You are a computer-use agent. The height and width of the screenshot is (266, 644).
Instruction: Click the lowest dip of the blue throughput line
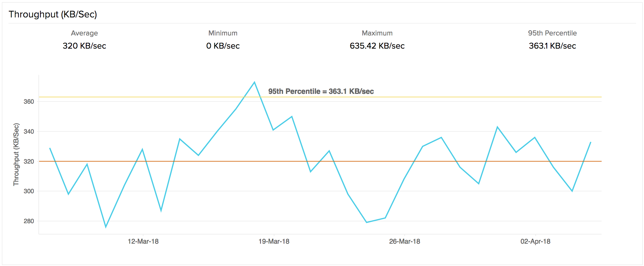click(106, 227)
